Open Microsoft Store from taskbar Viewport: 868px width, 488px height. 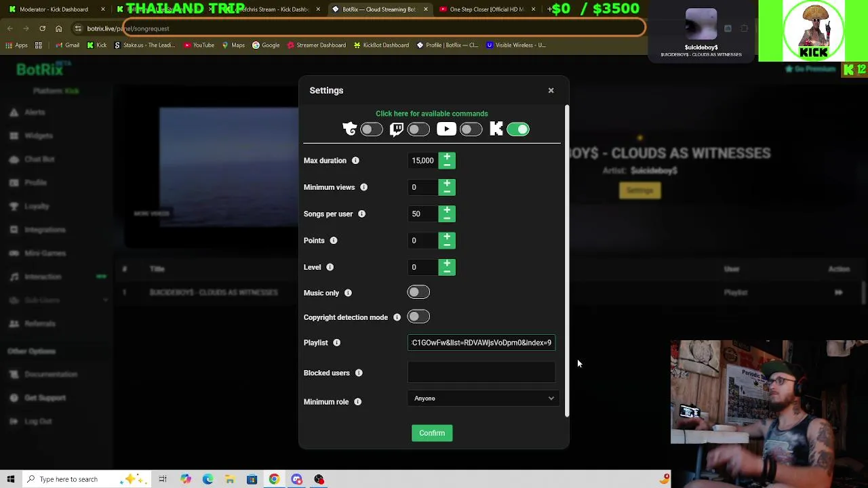252,479
